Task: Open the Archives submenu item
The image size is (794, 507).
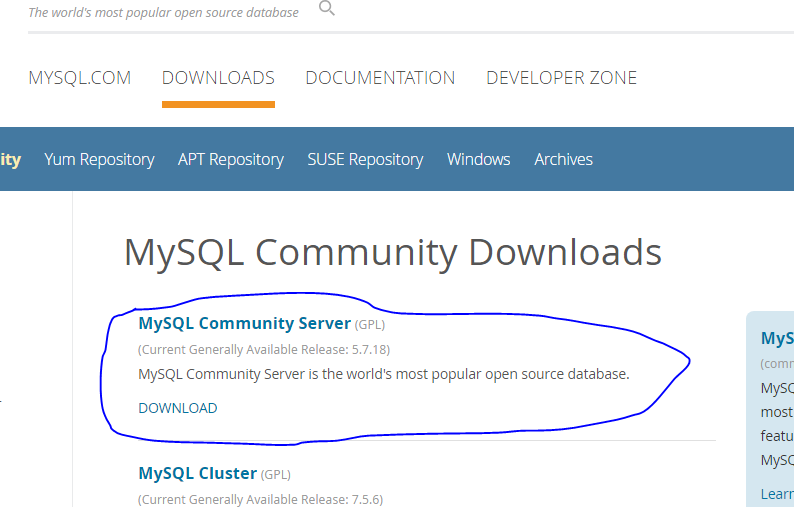Action: (x=564, y=160)
